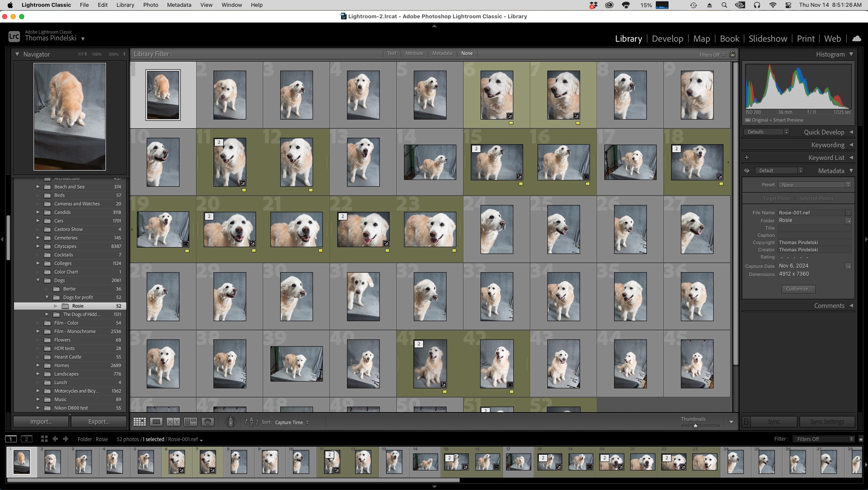
Task: Click the grid vertical scrollbar
Action: click(x=735, y=213)
